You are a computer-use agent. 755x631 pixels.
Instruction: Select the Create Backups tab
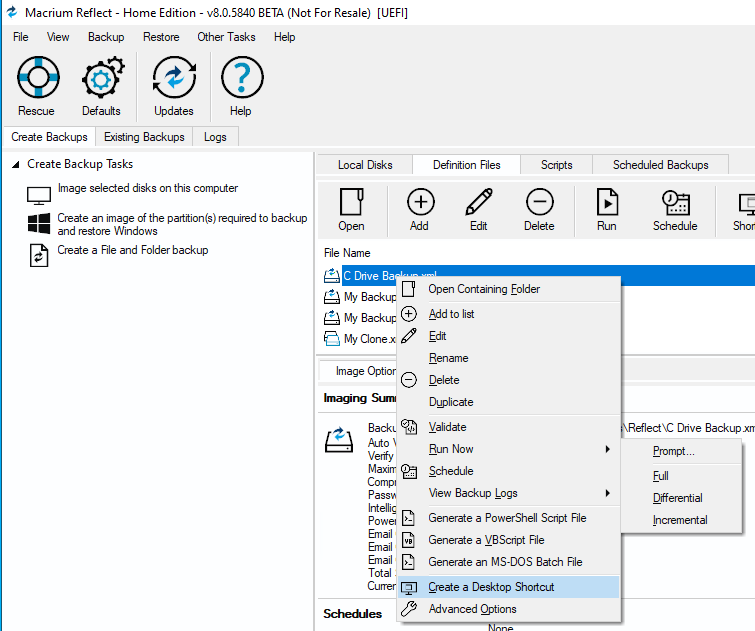pyautogui.click(x=49, y=137)
